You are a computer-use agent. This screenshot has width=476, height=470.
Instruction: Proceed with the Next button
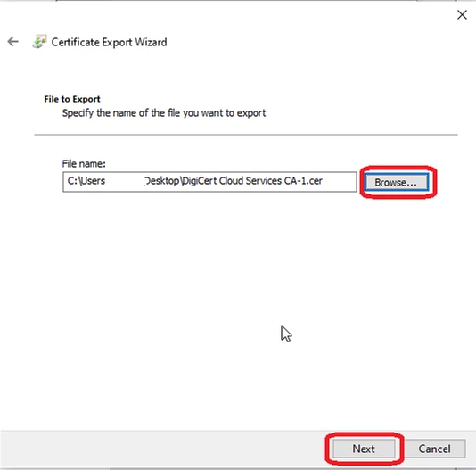364,449
